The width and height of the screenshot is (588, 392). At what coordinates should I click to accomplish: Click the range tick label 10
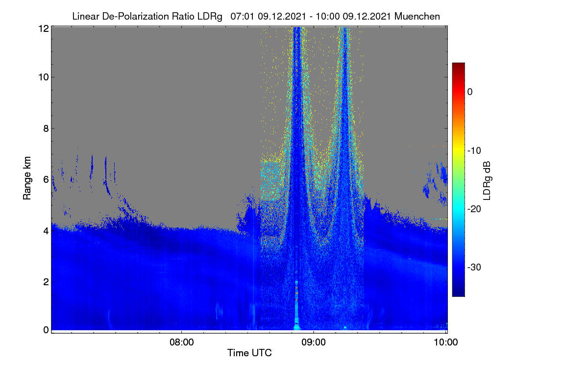[x=44, y=77]
